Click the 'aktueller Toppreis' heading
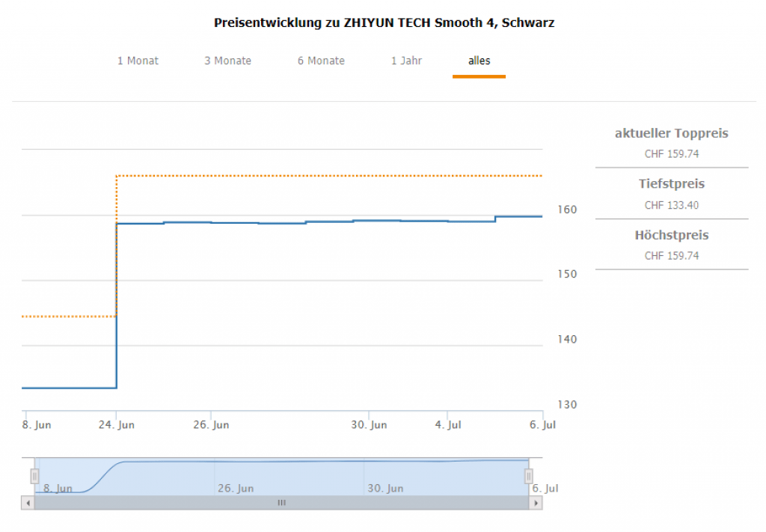766x532 pixels. (671, 134)
